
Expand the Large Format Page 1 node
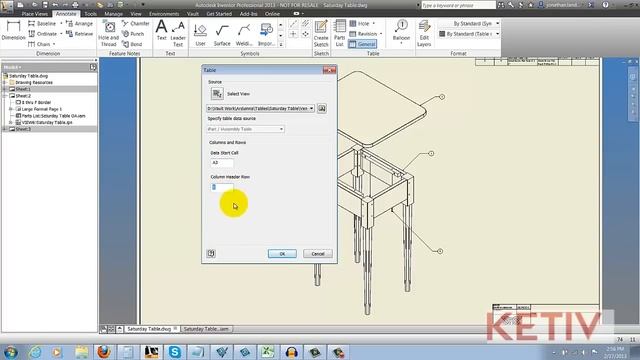point(11,109)
